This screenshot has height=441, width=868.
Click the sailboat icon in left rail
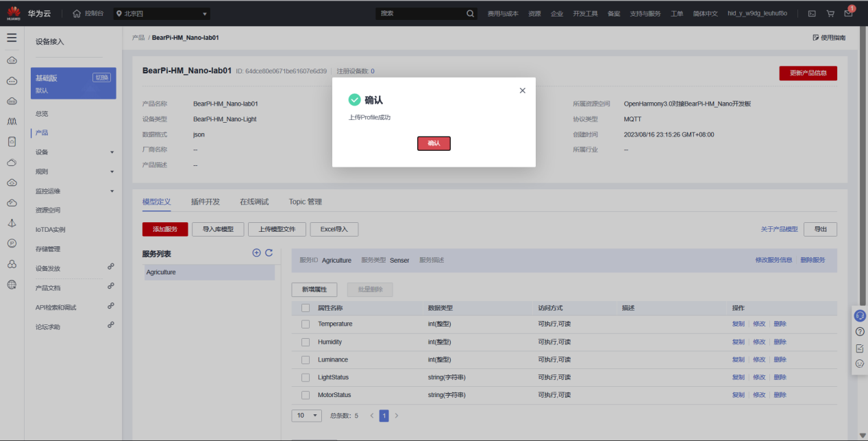[x=12, y=223]
